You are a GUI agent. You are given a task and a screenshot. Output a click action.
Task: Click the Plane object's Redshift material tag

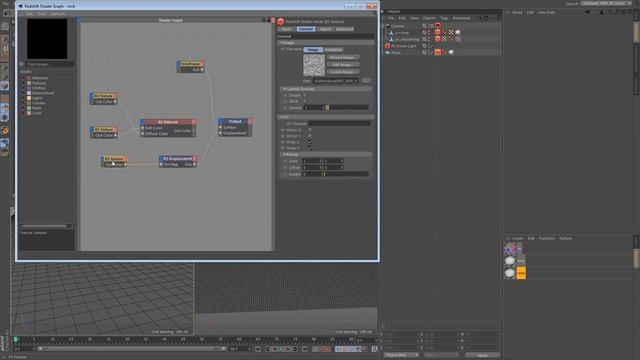[438, 52]
